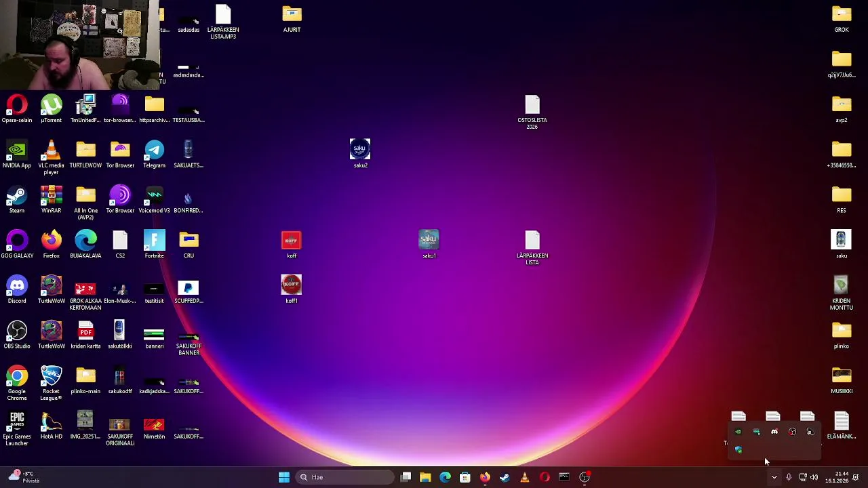Open Microsoft Store from the taskbar
This screenshot has width=868, height=488.
(465, 477)
